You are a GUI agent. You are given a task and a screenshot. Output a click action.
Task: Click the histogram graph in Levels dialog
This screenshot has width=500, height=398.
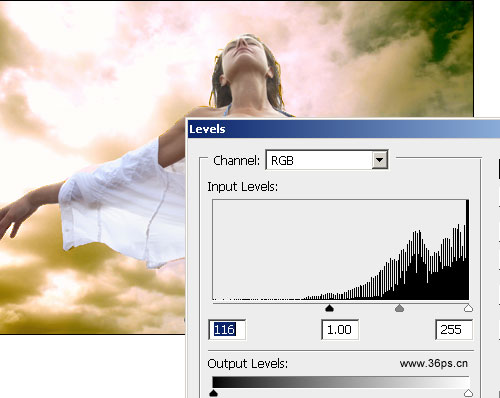point(341,250)
